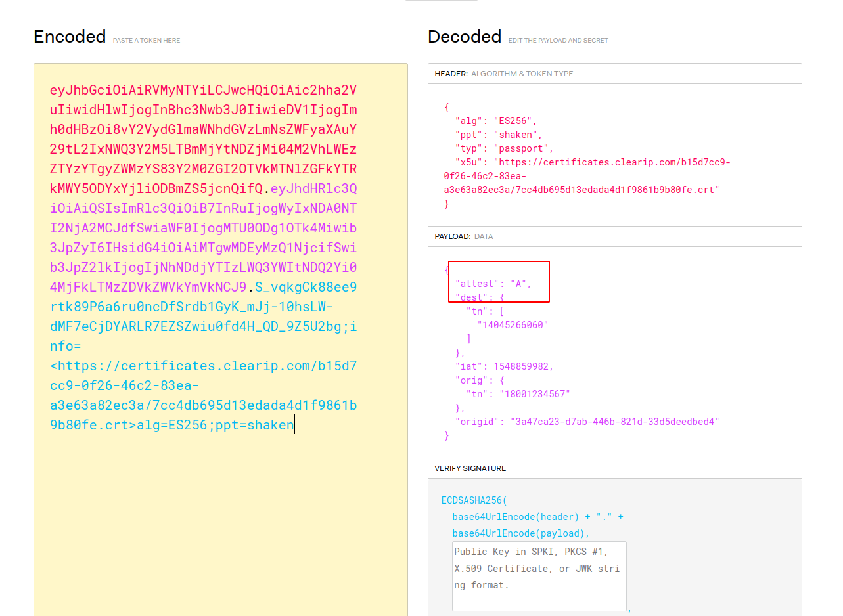Click the "origid" UUID value line
The image size is (843, 616).
tap(587, 422)
